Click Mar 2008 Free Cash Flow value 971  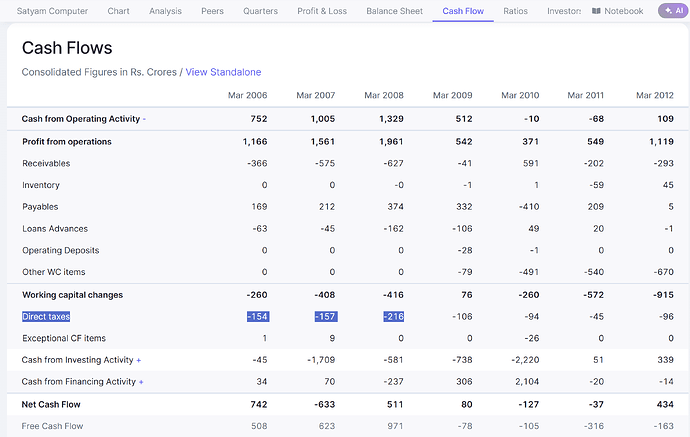[x=395, y=426]
